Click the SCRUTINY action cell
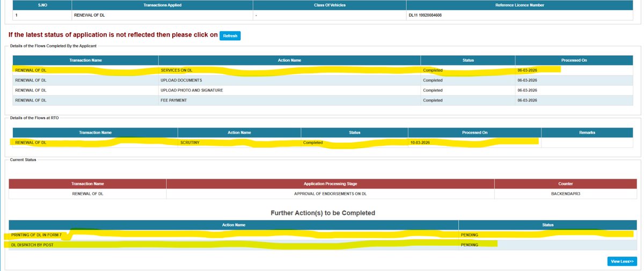 (239, 143)
